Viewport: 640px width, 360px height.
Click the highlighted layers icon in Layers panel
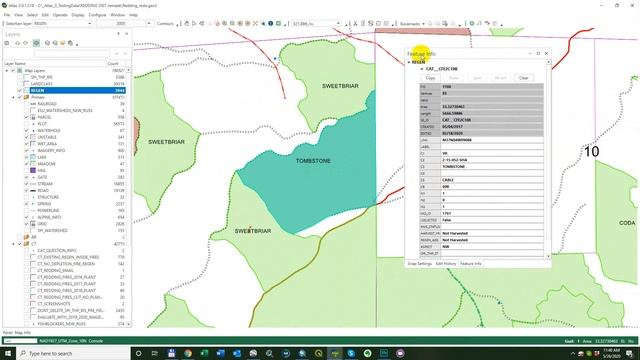(x=36, y=43)
